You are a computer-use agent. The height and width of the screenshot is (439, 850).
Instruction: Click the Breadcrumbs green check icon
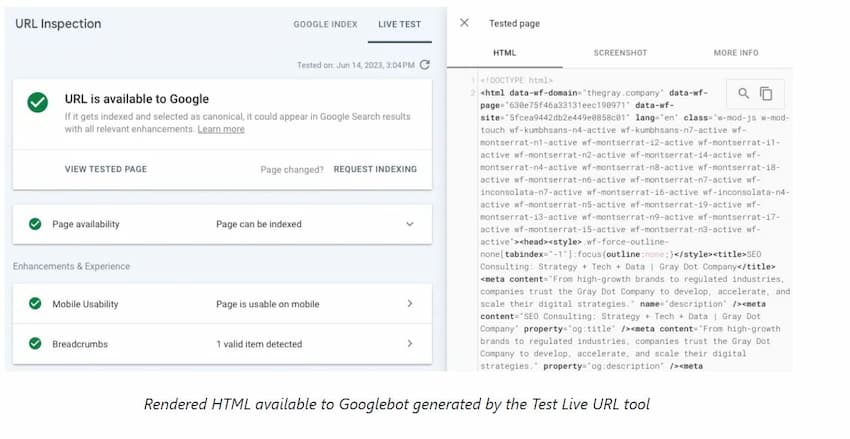[35, 344]
